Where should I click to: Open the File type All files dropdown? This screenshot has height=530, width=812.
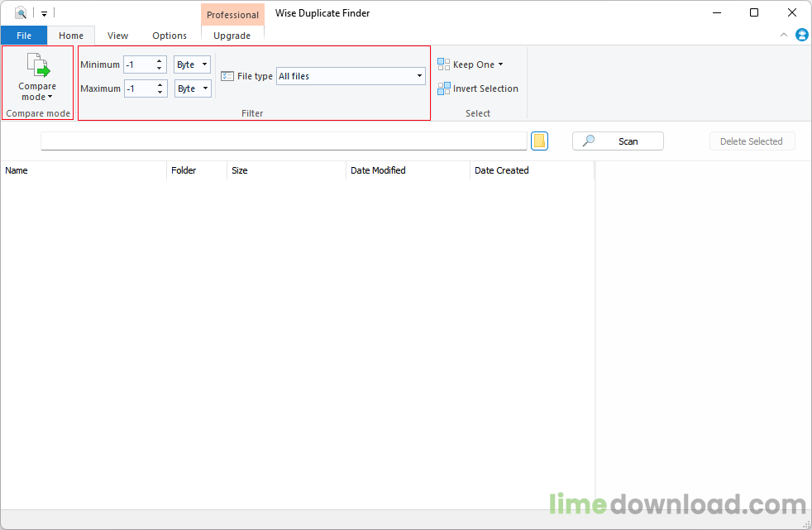(351, 76)
